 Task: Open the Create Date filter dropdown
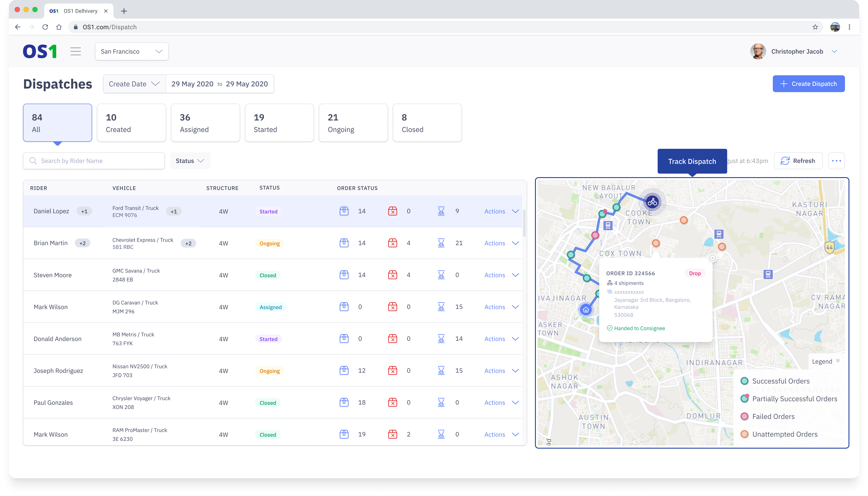click(134, 84)
